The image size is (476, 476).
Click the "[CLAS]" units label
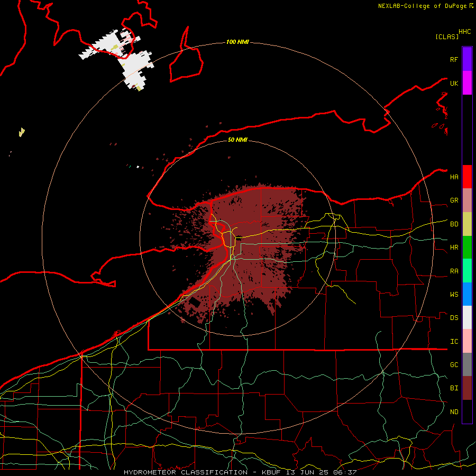(x=446, y=36)
